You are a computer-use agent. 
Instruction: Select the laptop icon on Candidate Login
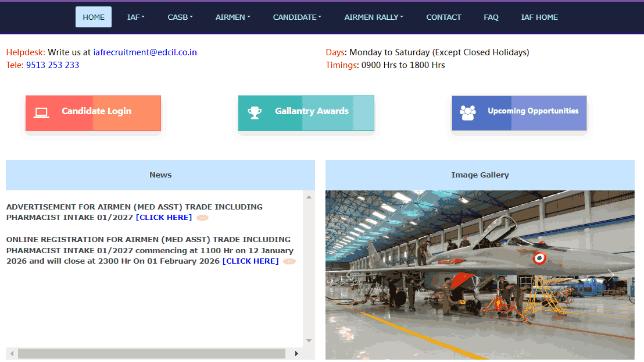point(41,112)
